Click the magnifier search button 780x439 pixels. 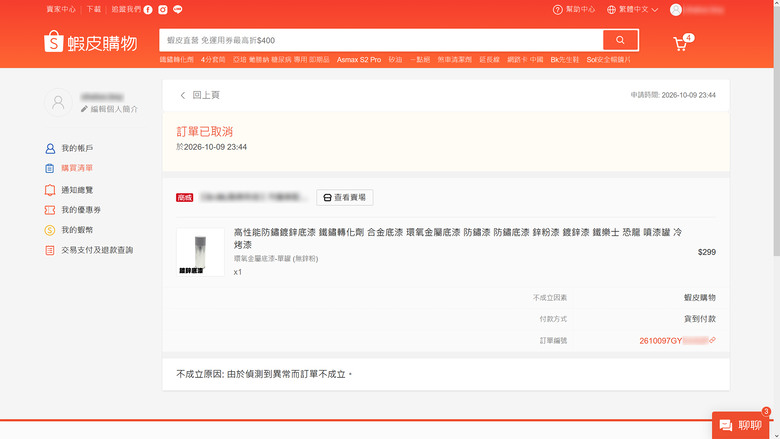(620, 40)
